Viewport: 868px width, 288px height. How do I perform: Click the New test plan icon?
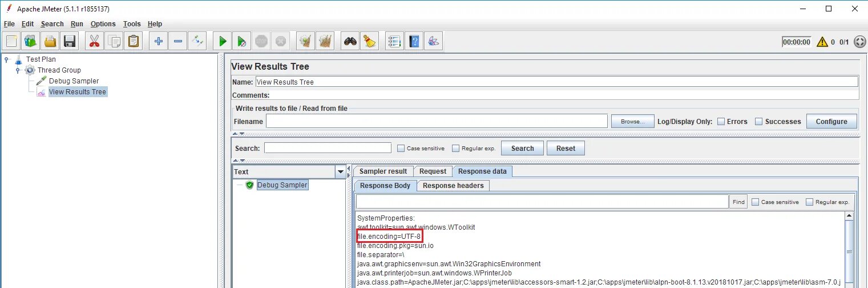click(12, 41)
